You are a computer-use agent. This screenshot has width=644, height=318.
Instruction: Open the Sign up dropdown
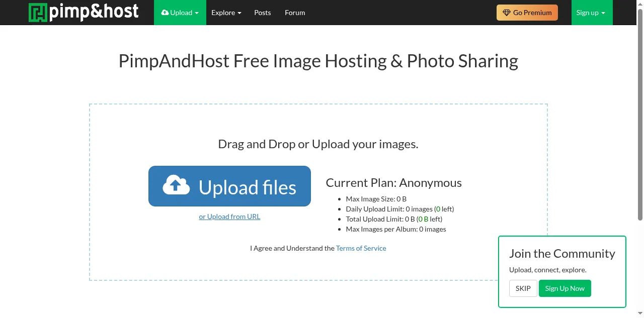pos(592,13)
